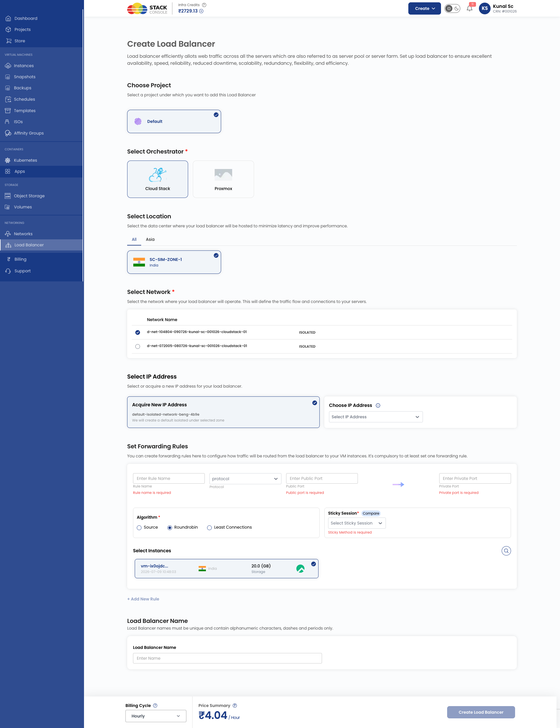The width and height of the screenshot is (560, 728).
Task: Add credits with plus icon
Action: 201,11
